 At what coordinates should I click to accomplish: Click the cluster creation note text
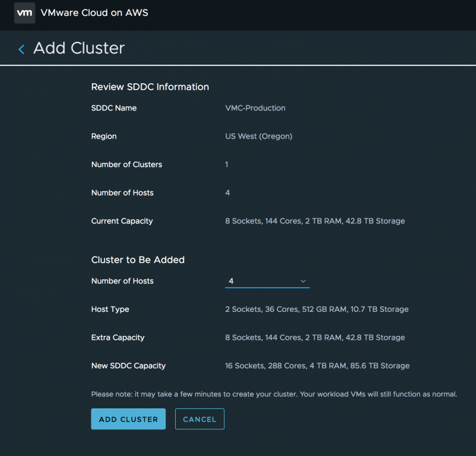click(274, 394)
